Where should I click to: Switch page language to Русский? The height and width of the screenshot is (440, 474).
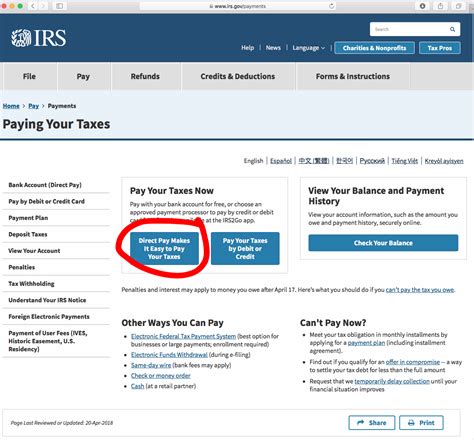tap(372, 161)
